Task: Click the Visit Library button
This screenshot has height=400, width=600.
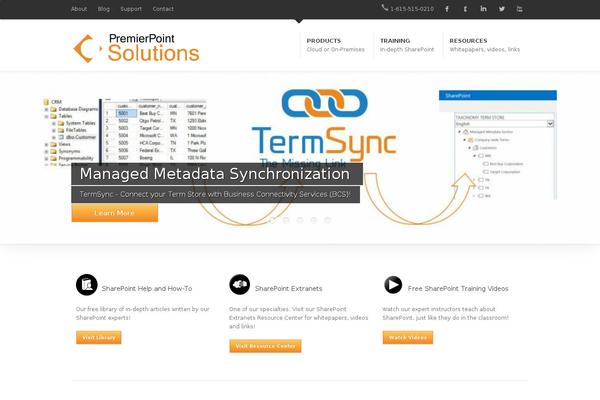Action: 99,337
